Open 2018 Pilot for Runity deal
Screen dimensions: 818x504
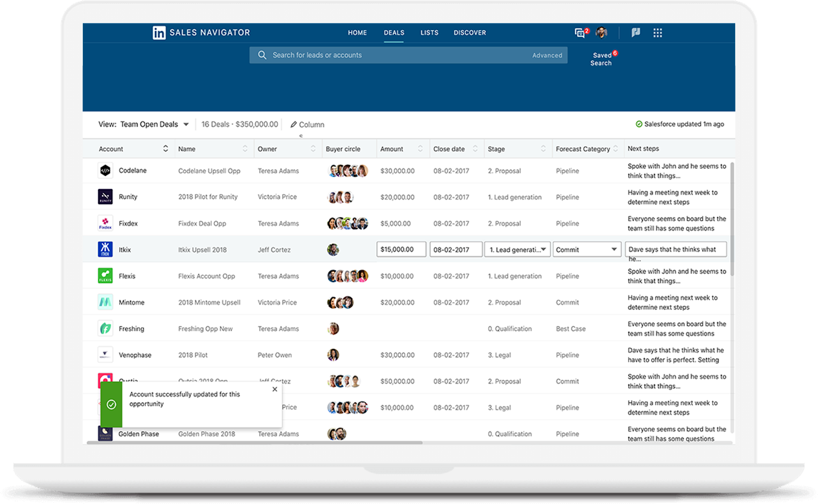point(208,197)
